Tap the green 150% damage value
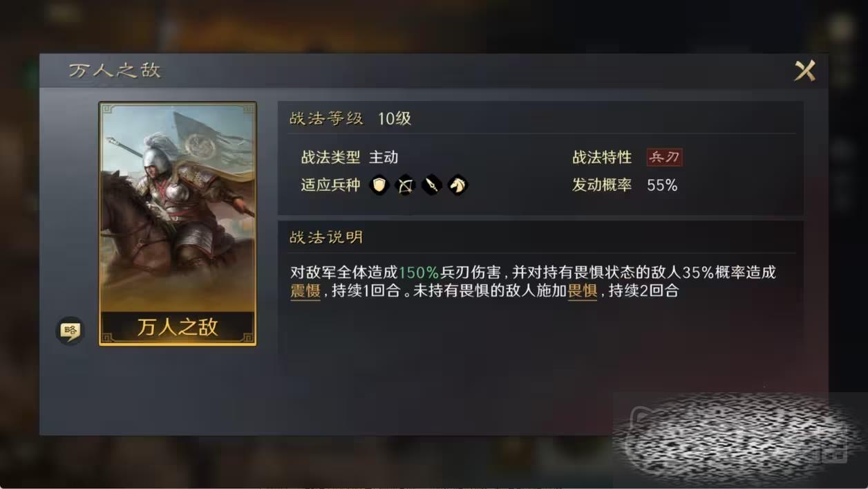 (x=419, y=272)
